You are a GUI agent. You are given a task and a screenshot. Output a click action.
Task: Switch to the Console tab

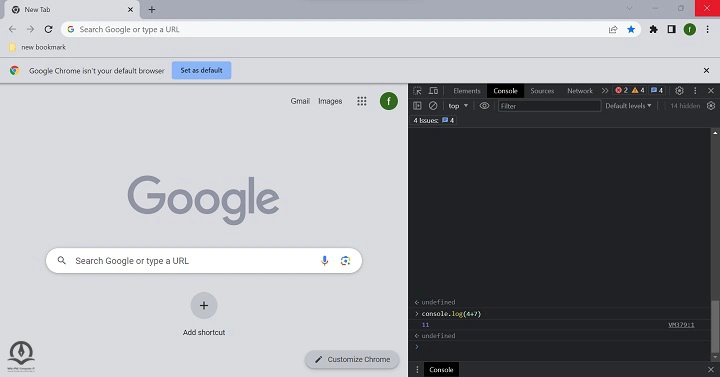[505, 91]
